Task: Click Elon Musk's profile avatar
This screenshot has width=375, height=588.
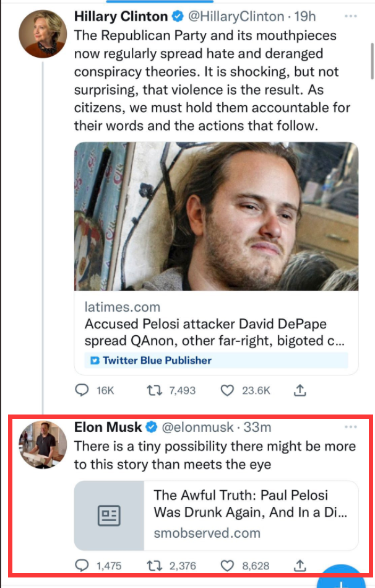Action: (43, 444)
